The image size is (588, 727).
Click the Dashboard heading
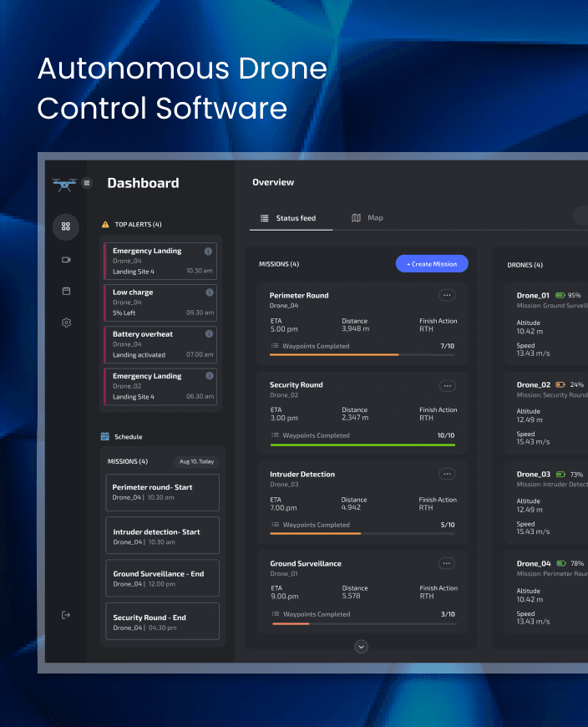point(143,183)
